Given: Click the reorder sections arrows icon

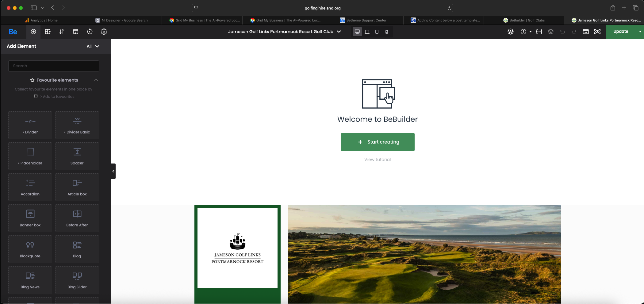Looking at the screenshot, I should point(62,32).
